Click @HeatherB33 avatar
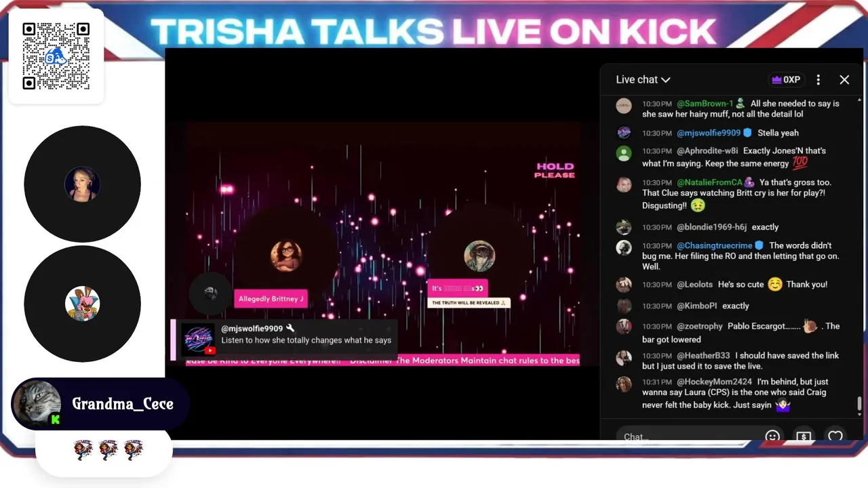Viewport: 868px width, 488px height. pos(624,357)
